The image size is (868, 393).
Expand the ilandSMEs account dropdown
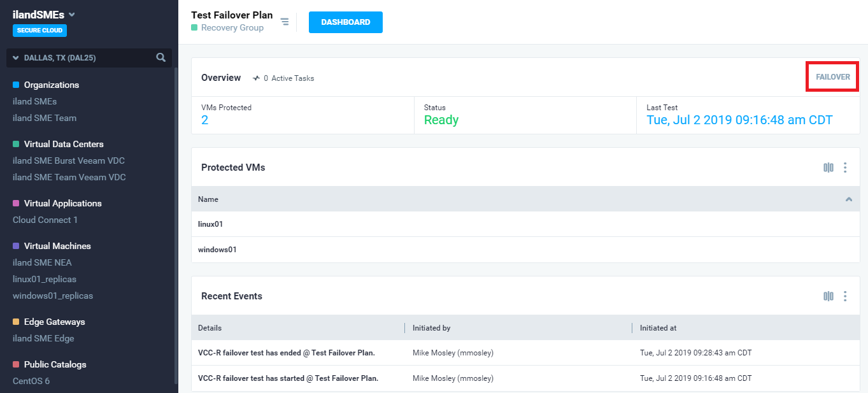coord(72,15)
